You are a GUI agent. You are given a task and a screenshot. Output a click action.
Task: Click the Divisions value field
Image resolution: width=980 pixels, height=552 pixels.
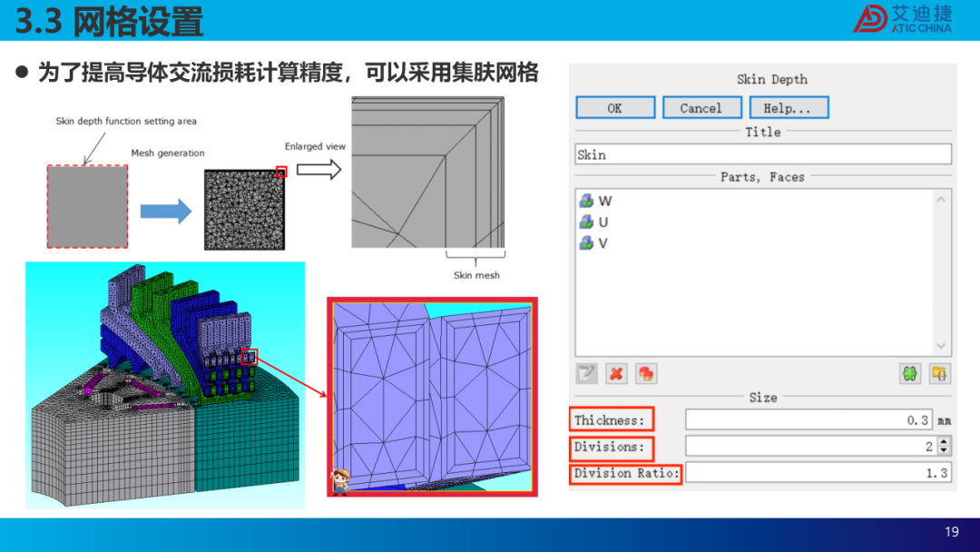click(x=811, y=447)
